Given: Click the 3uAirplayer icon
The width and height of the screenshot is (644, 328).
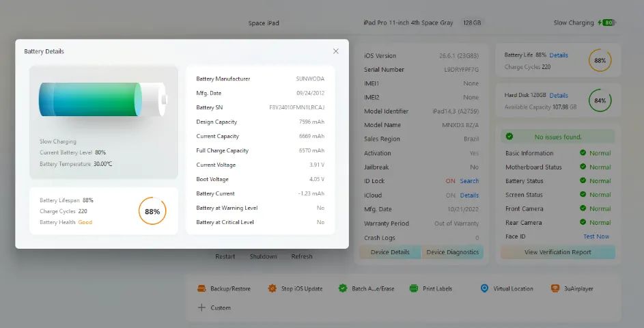Looking at the screenshot, I should click(555, 288).
